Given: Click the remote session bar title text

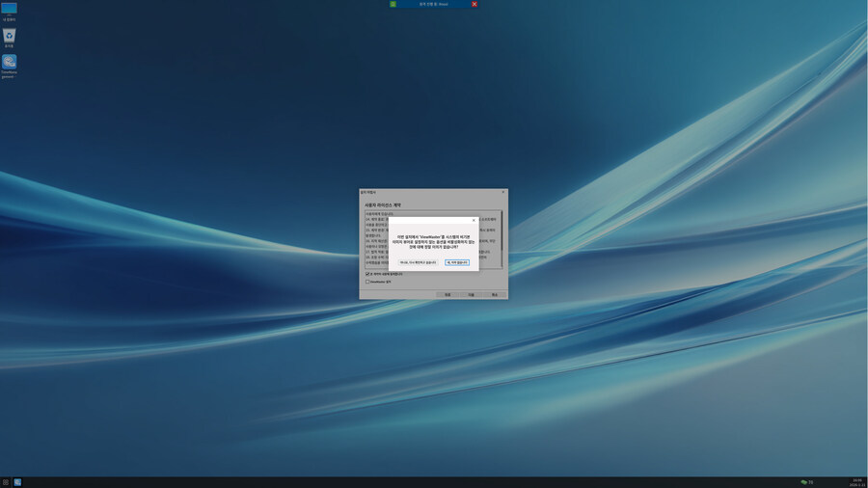Looking at the screenshot, I should click(434, 4).
